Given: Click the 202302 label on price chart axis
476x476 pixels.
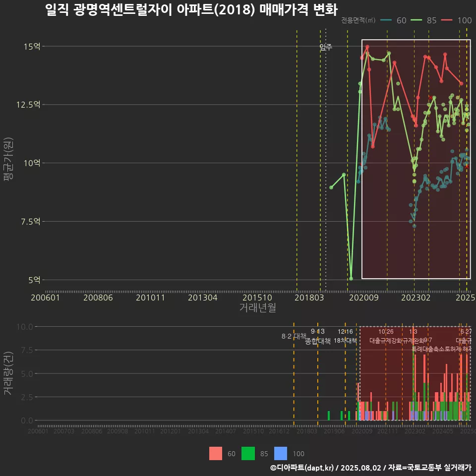Looking at the screenshot, I should point(416,297).
